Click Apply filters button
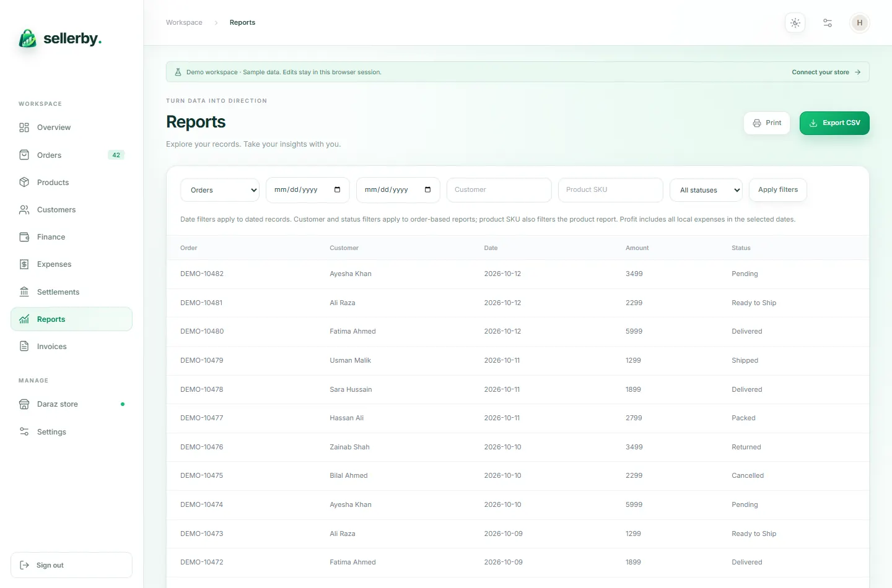 click(778, 190)
